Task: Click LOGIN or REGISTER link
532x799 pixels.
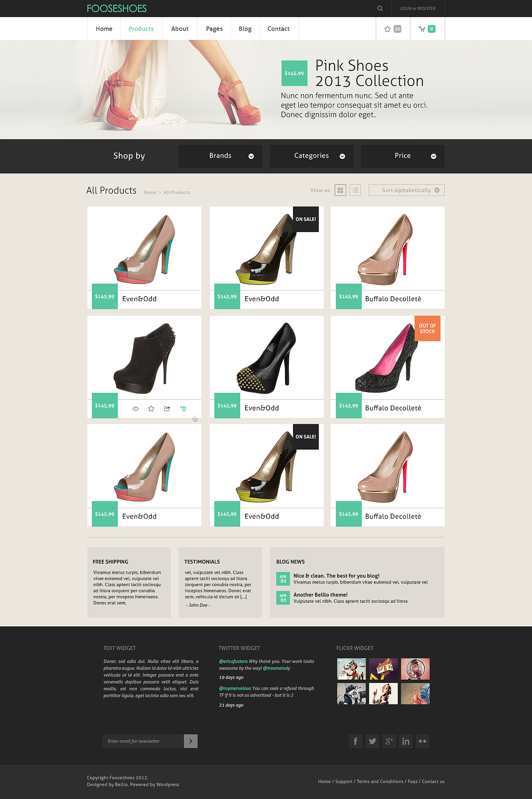Action: 418,8
